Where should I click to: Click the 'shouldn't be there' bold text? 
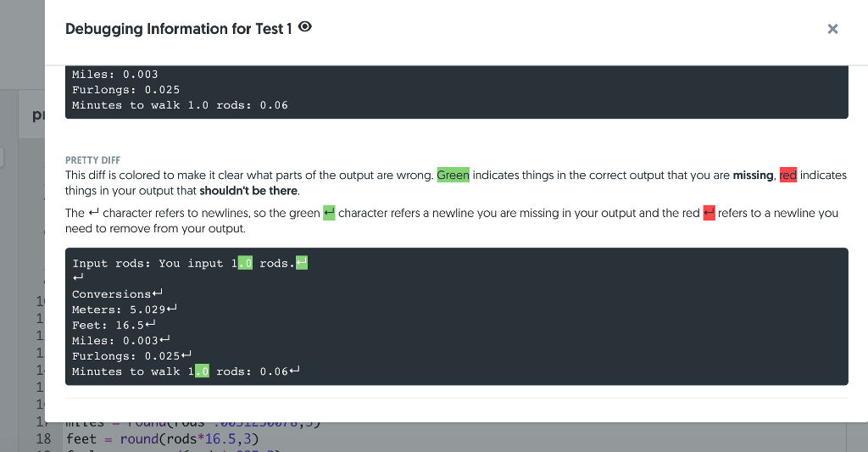pos(248,191)
